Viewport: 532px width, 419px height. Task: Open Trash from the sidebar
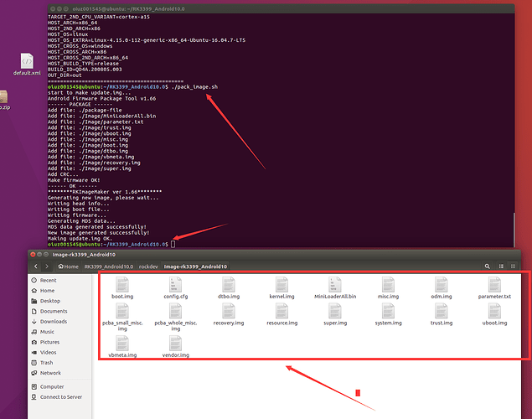[x=47, y=362]
